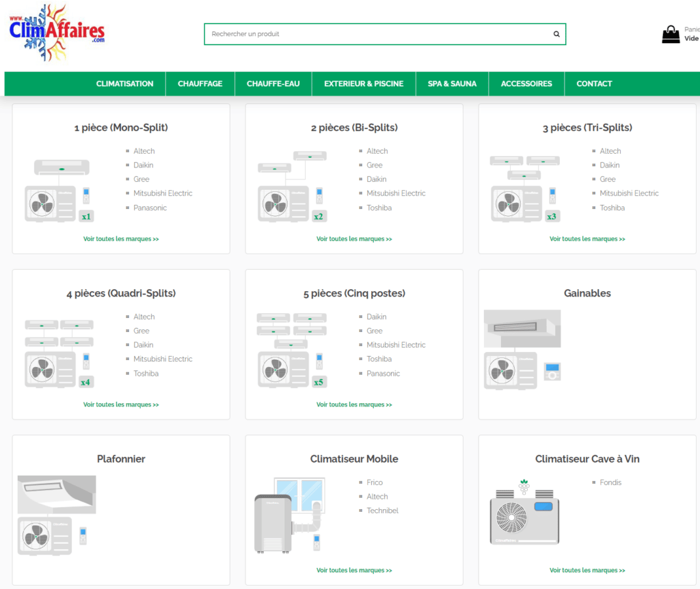This screenshot has width=700, height=589.
Task: Open the Climatiseur Mobile heading
Action: coord(355,458)
